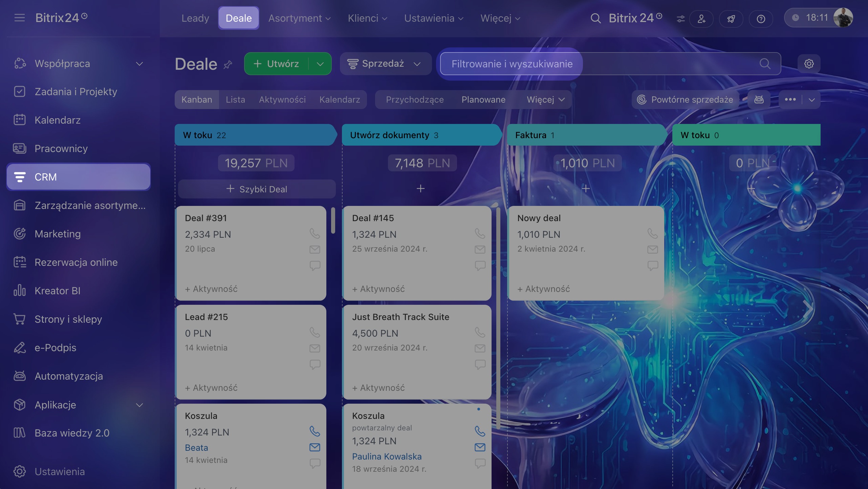Open the chevron dropdown next to three dots
868x489 pixels.
pos(811,100)
